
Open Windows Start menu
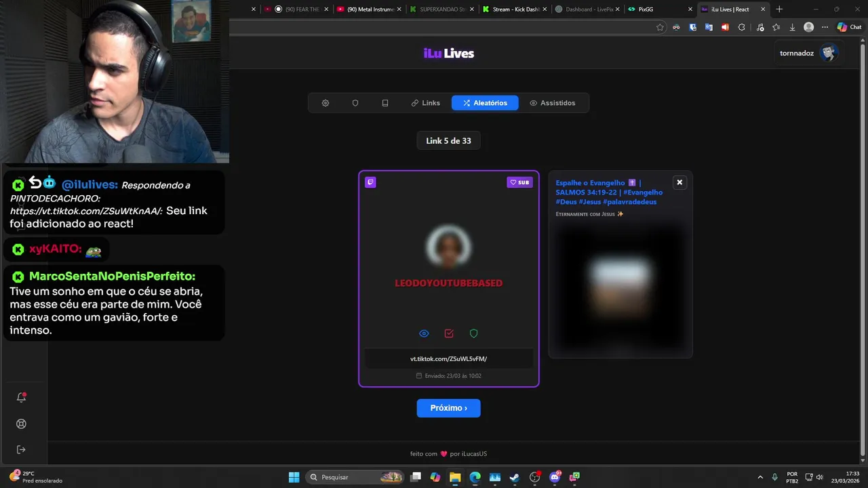(x=294, y=477)
